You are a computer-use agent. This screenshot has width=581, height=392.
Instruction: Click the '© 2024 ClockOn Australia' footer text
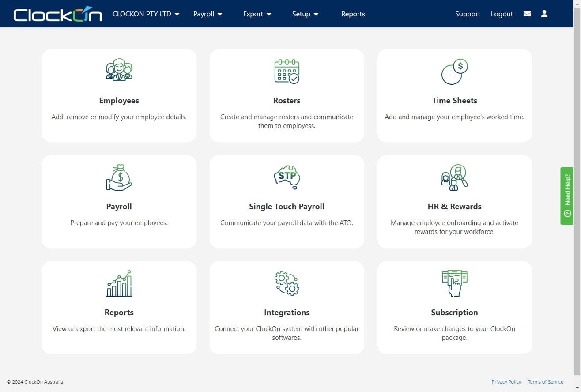coord(35,382)
